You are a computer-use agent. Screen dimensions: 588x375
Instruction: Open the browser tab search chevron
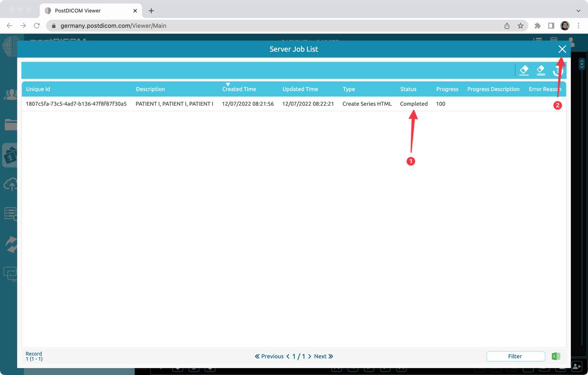pos(578,10)
